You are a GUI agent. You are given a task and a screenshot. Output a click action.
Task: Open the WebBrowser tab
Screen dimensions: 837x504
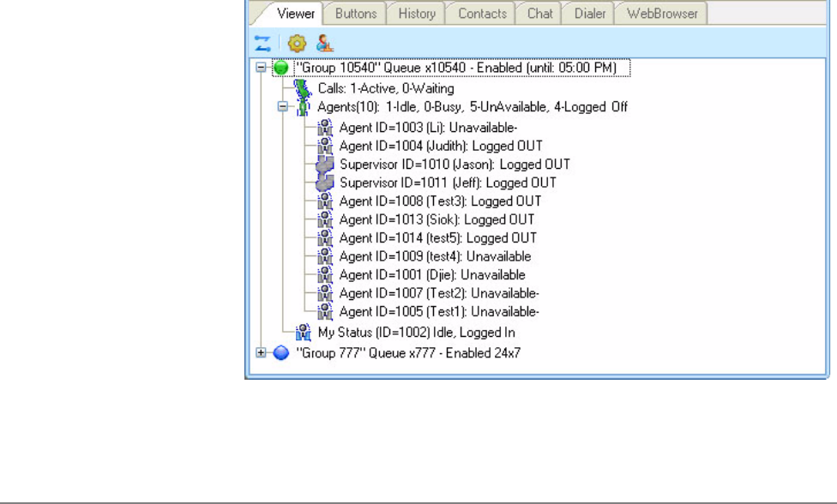662,14
